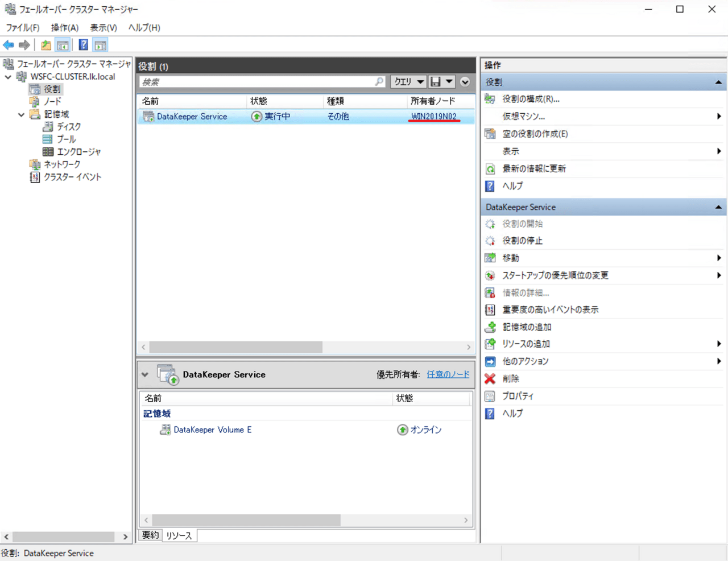Click the 最新の情報に更新 refresh icon

[x=490, y=168]
